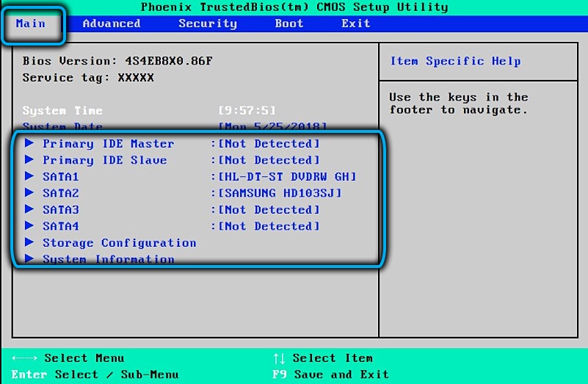Select the Main menu tab

(x=31, y=23)
